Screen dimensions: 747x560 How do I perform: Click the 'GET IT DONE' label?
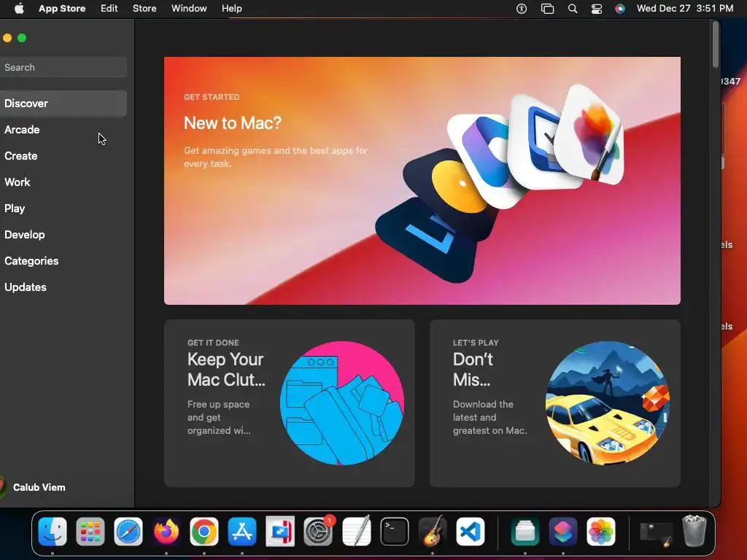(x=213, y=343)
